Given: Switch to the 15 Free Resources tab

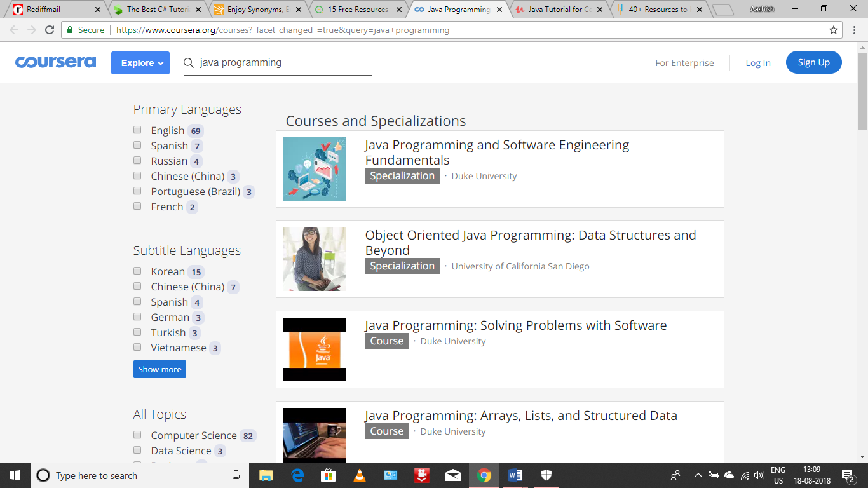Looking at the screenshot, I should coord(357,10).
